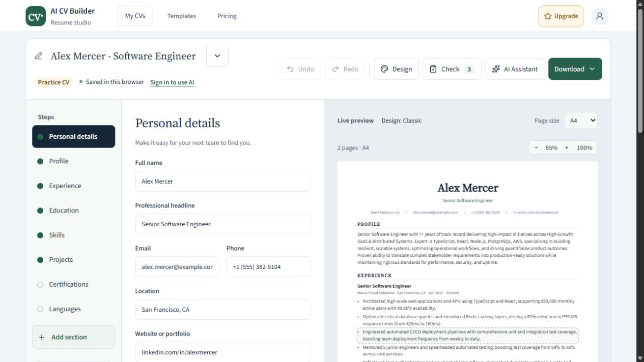Click the Nexus Cloud Solutions job line in preview
Screen dimensions: 644x362
point(408,293)
